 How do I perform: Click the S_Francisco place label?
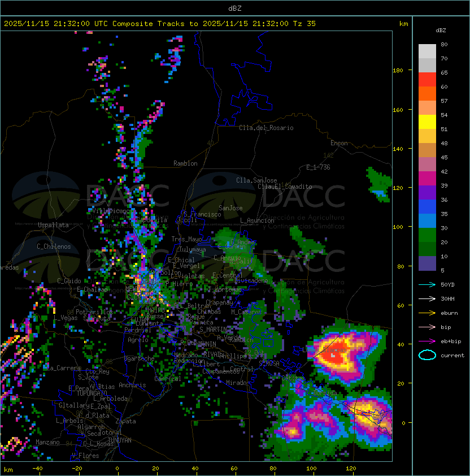point(202,214)
